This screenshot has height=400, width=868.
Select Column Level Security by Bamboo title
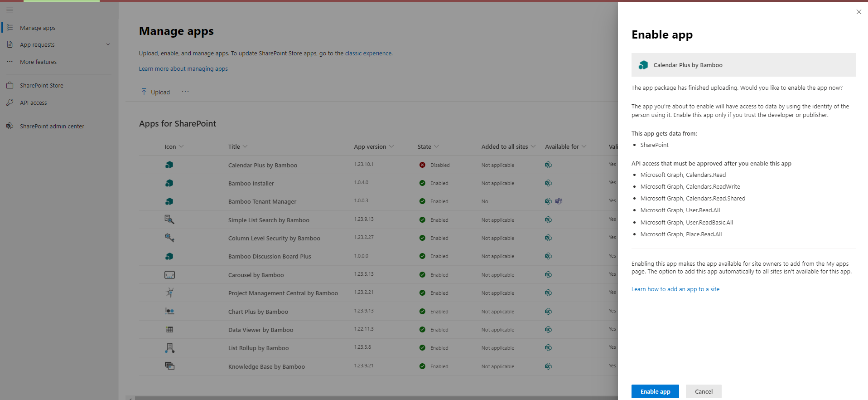click(x=274, y=238)
